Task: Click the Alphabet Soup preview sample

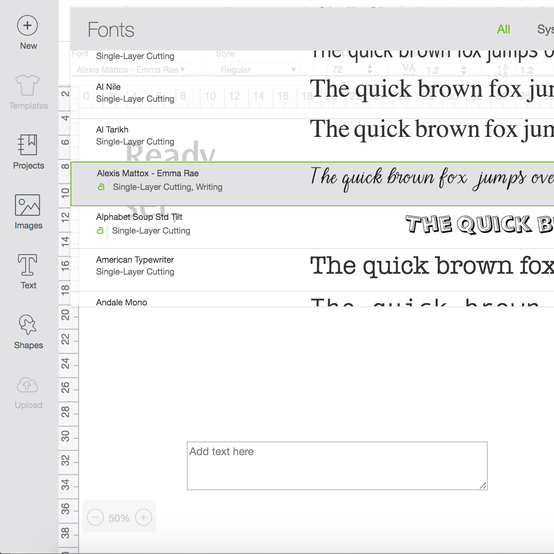Action: [x=479, y=224]
